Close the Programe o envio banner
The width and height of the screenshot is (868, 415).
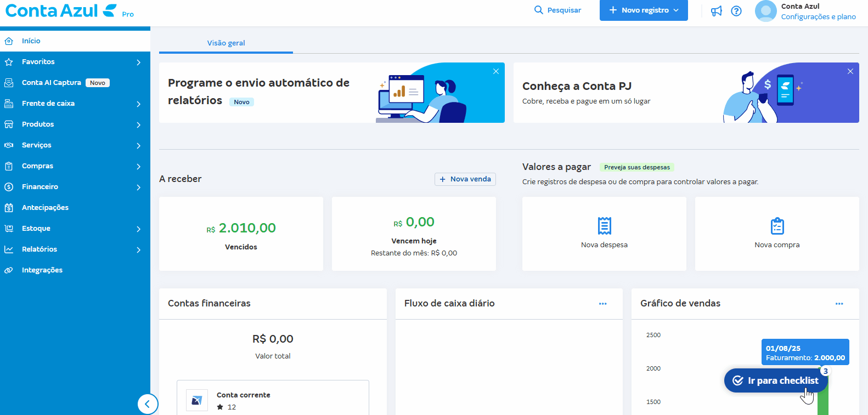[496, 71]
